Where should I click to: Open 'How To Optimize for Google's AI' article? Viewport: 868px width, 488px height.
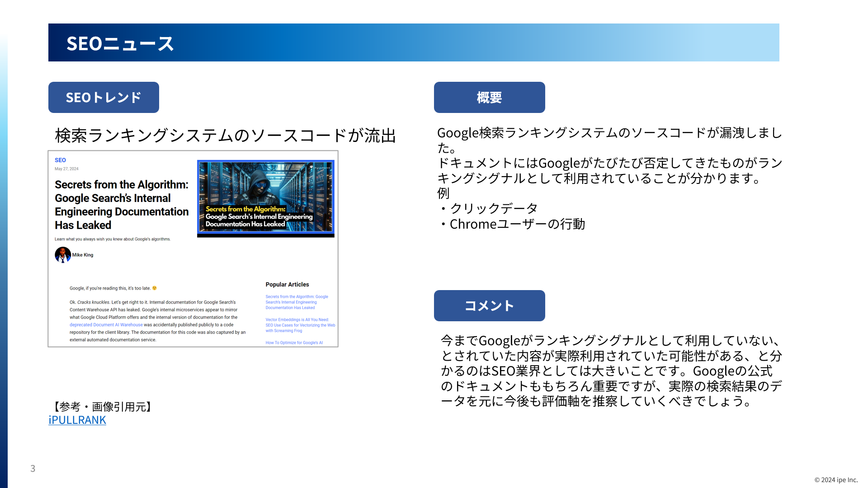coord(294,343)
